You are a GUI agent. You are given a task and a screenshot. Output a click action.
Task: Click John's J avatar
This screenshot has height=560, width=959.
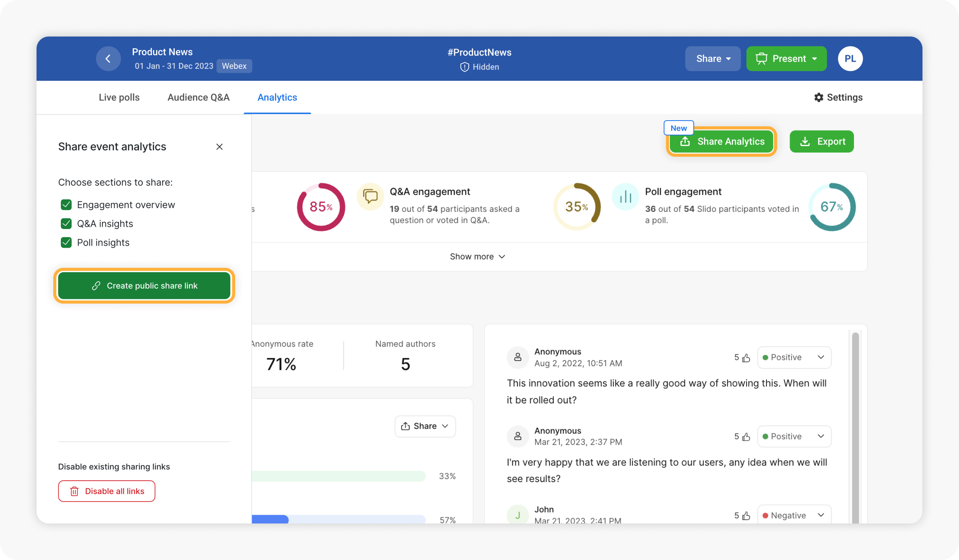(x=518, y=515)
